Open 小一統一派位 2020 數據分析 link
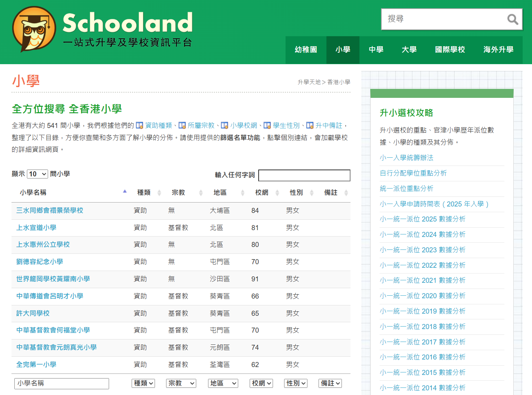The width and height of the screenshot is (532, 395). 423,296
